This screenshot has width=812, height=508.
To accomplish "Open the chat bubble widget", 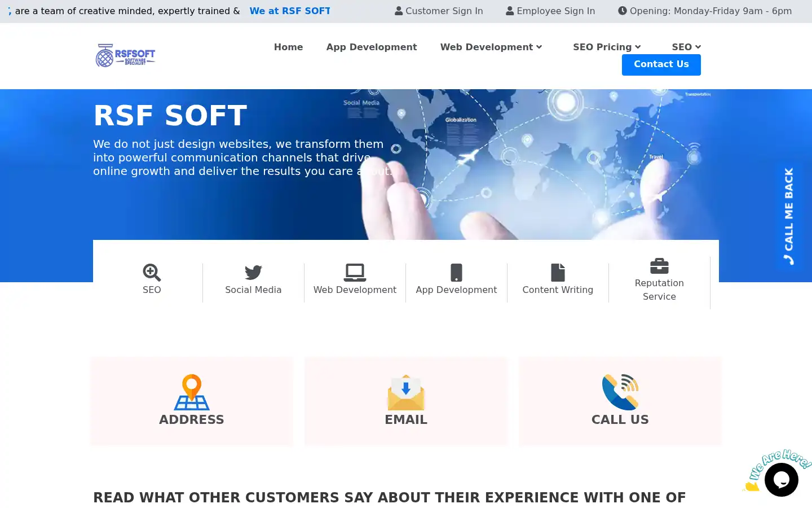I will tap(782, 480).
